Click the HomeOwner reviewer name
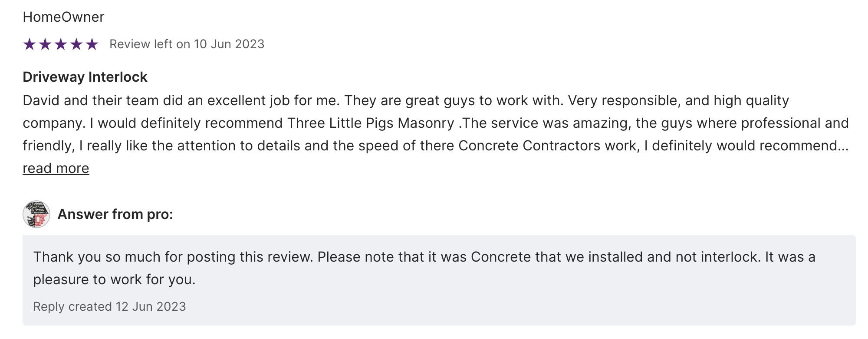The image size is (868, 339). pos(63,17)
